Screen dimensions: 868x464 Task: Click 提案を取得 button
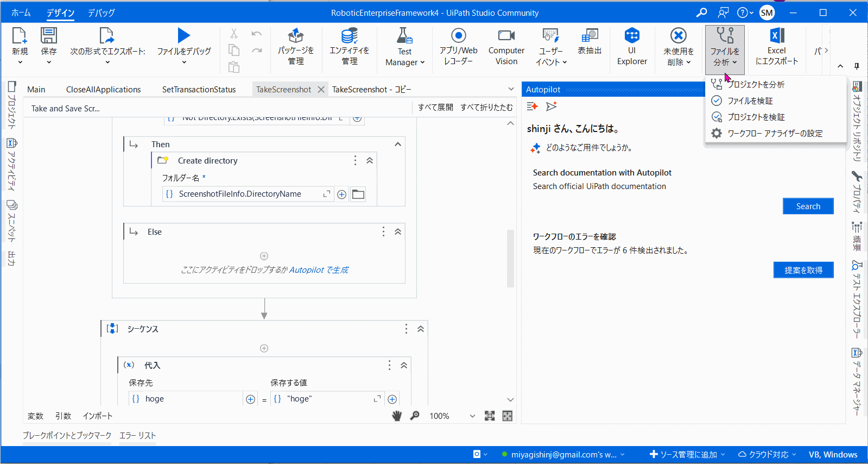pyautogui.click(x=803, y=270)
